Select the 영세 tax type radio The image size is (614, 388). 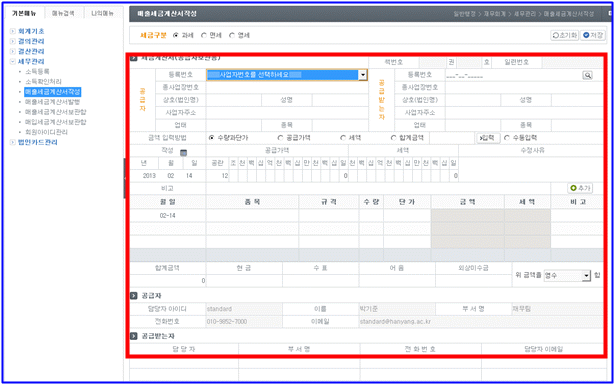point(232,35)
